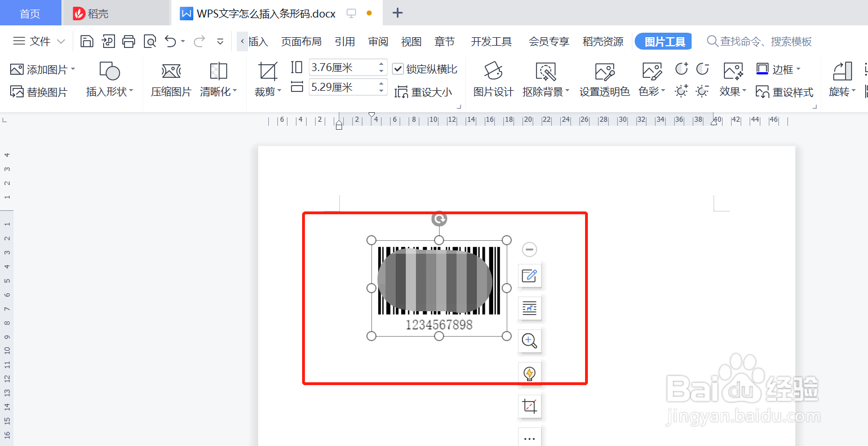The image size is (868, 446).
Task: Click the floating magnifier zoom icon
Action: pos(529,341)
